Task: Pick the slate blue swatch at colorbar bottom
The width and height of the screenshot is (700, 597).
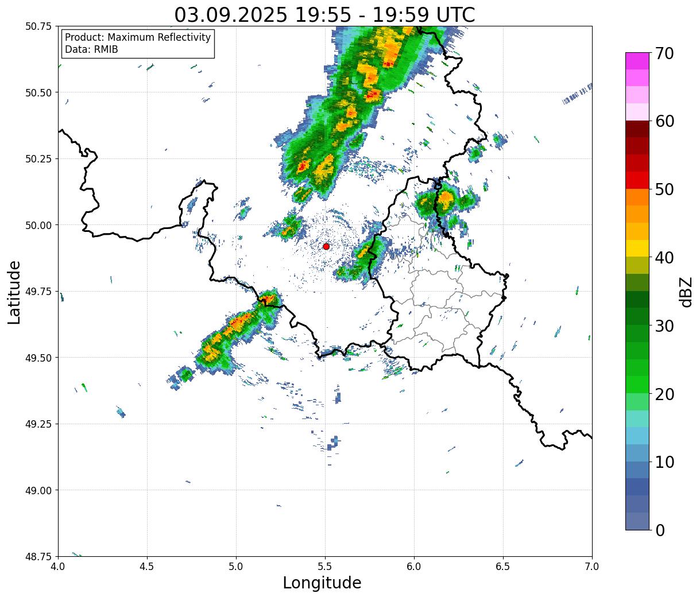Action: point(637,521)
